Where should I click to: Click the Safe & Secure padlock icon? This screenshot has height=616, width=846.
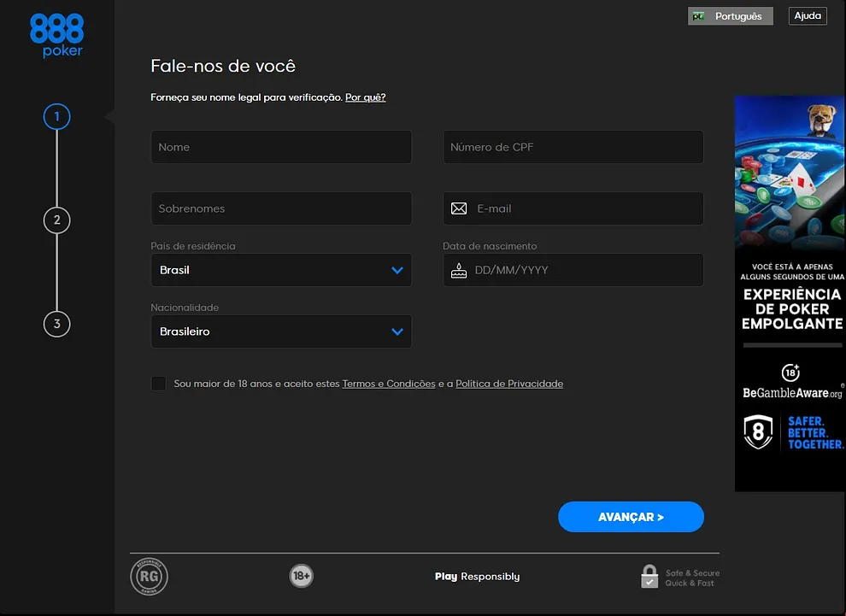tap(649, 577)
